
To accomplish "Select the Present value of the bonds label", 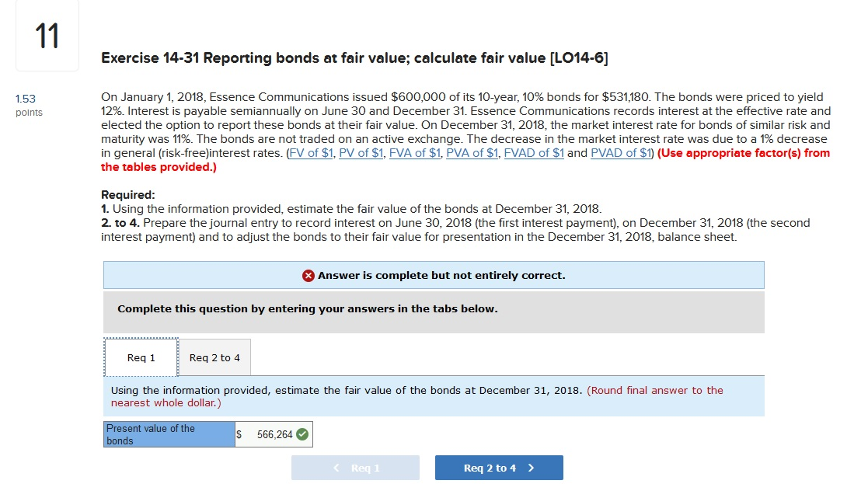I will click(168, 434).
